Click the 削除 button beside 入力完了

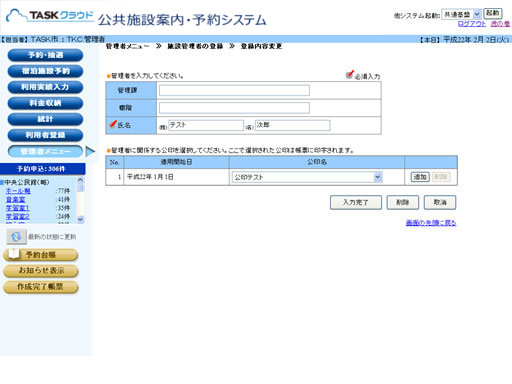[x=403, y=202]
